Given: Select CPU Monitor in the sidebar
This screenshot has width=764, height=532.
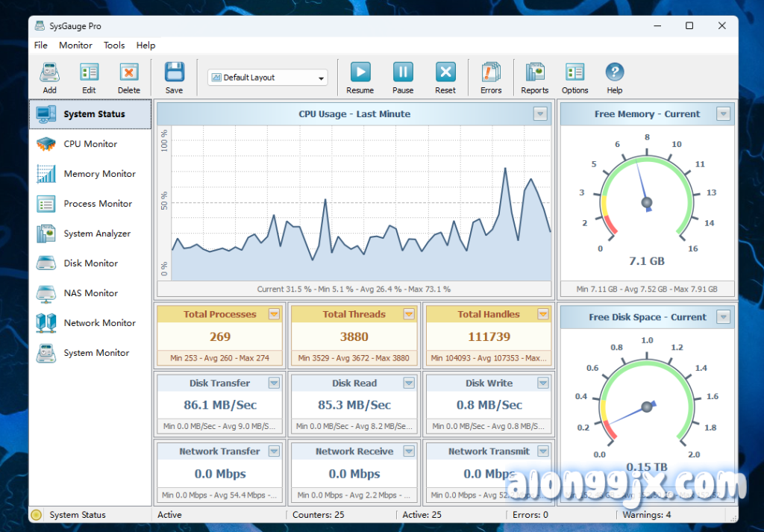Looking at the screenshot, I should coord(90,144).
